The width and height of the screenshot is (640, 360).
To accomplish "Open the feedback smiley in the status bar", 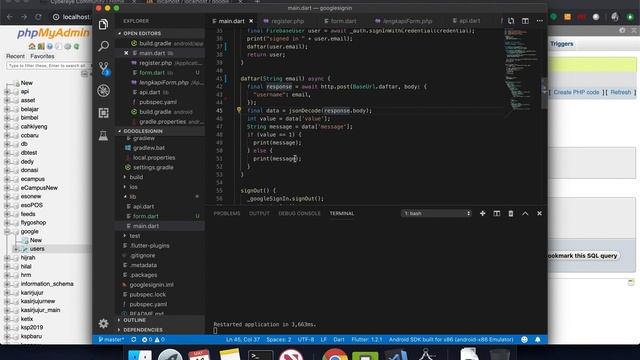I will [x=524, y=340].
